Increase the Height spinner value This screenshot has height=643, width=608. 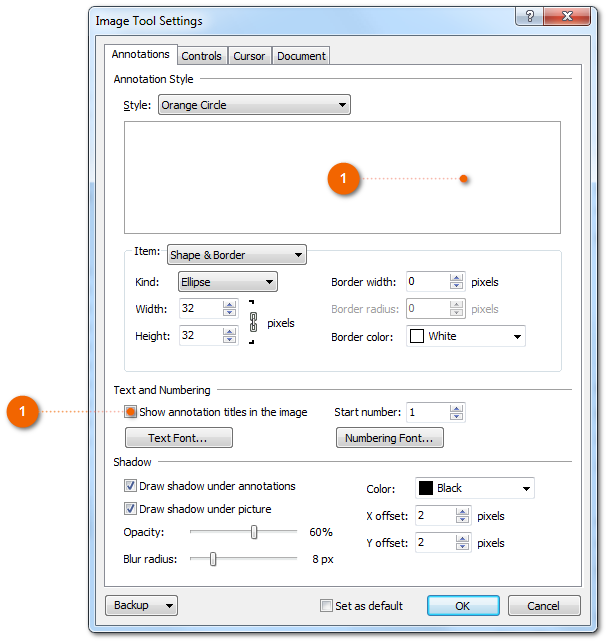pyautogui.click(x=229, y=332)
